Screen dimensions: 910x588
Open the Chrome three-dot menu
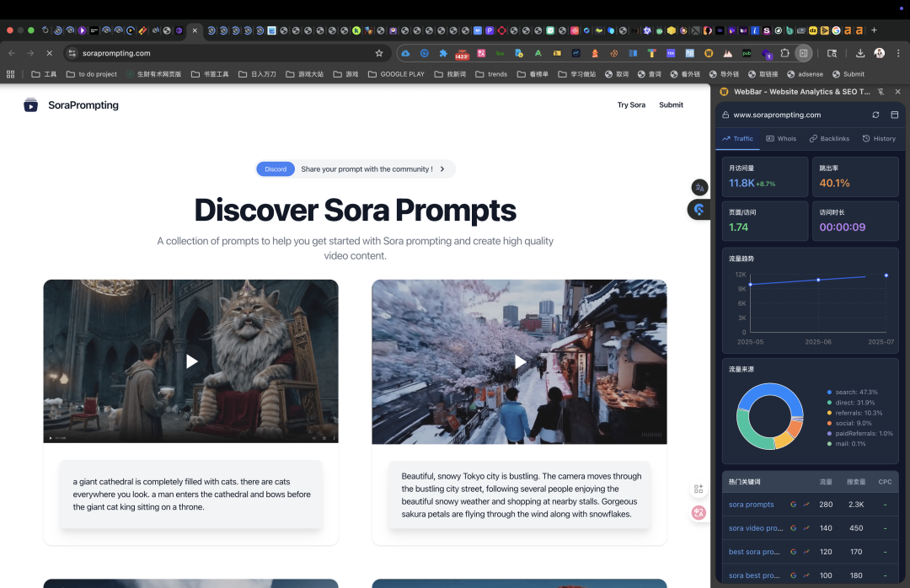point(898,53)
